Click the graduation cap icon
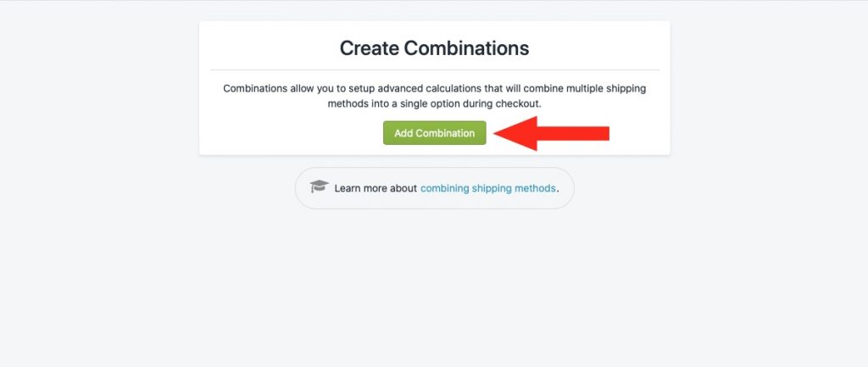The width and height of the screenshot is (868, 367). [x=320, y=186]
